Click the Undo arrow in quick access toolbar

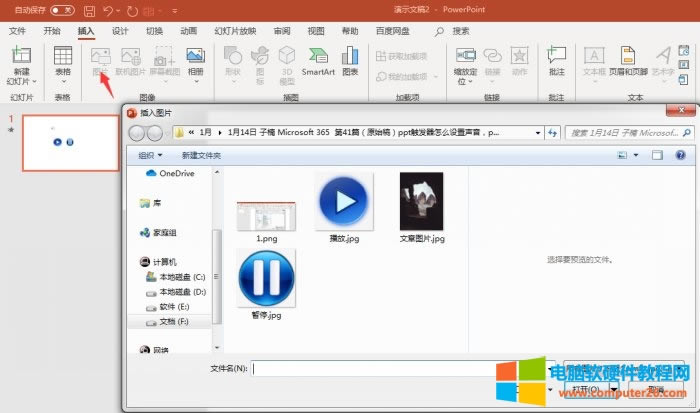[109, 10]
